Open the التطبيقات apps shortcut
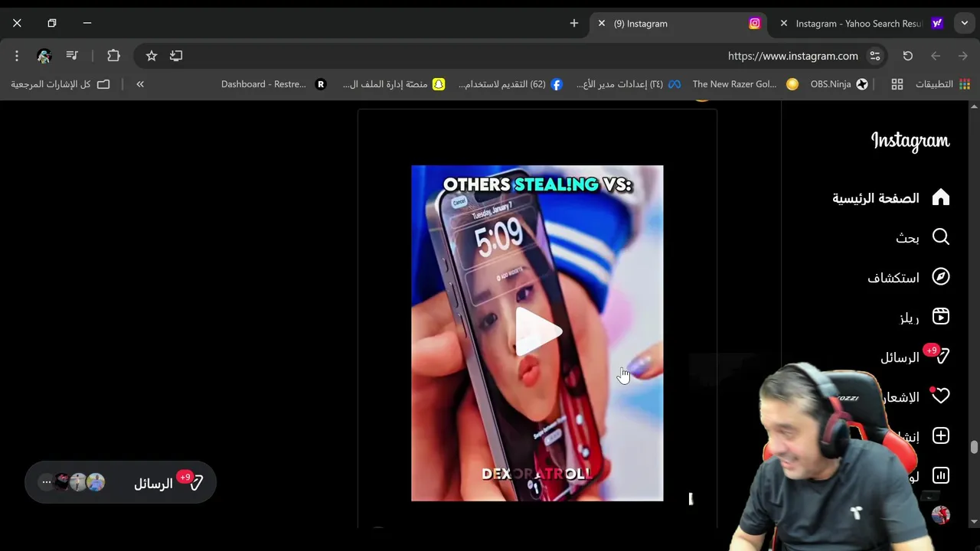This screenshot has width=980, height=551. [x=942, y=84]
